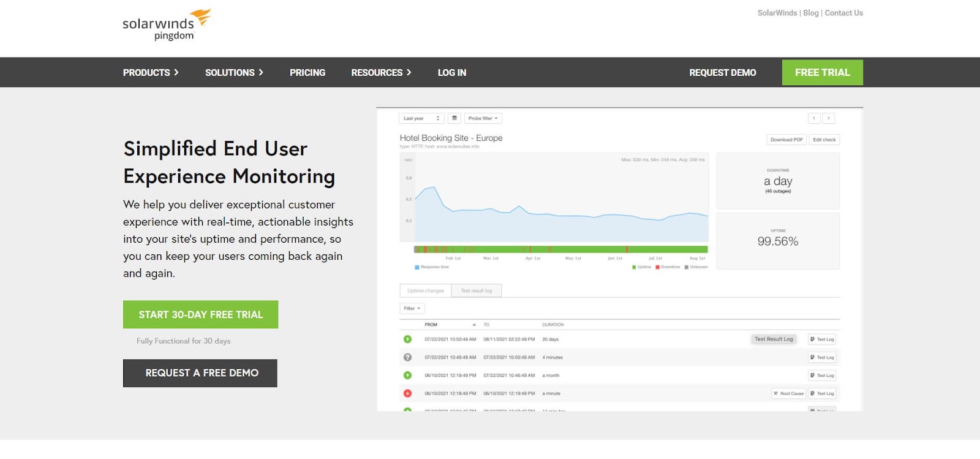980x459 pixels.
Task: Open the PRICING page
Action: click(307, 72)
